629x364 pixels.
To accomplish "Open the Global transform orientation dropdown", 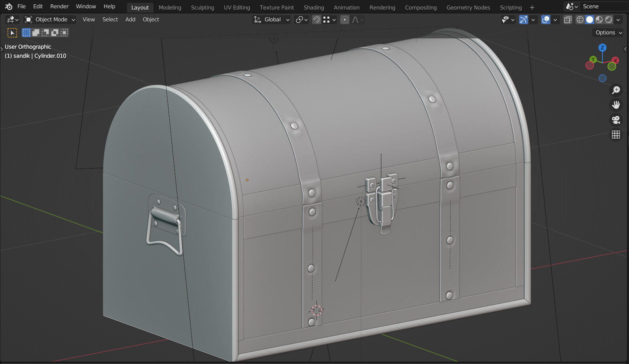I will 272,19.
